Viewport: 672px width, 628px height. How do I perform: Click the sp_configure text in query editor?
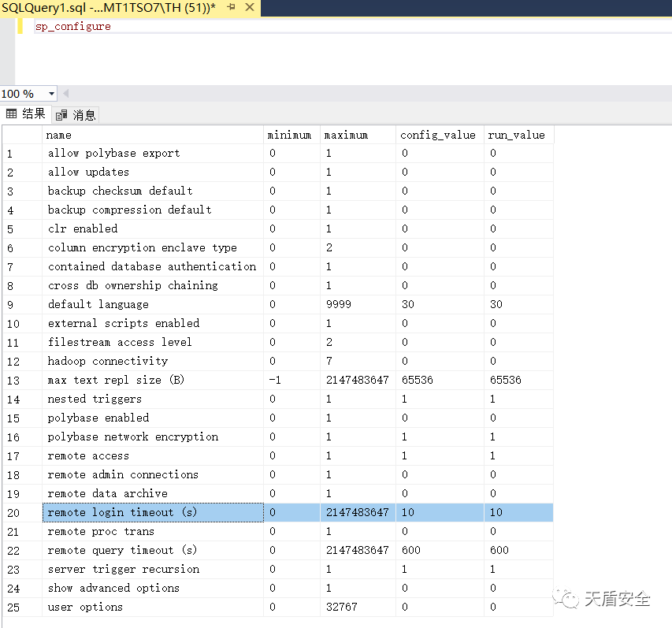(x=72, y=26)
